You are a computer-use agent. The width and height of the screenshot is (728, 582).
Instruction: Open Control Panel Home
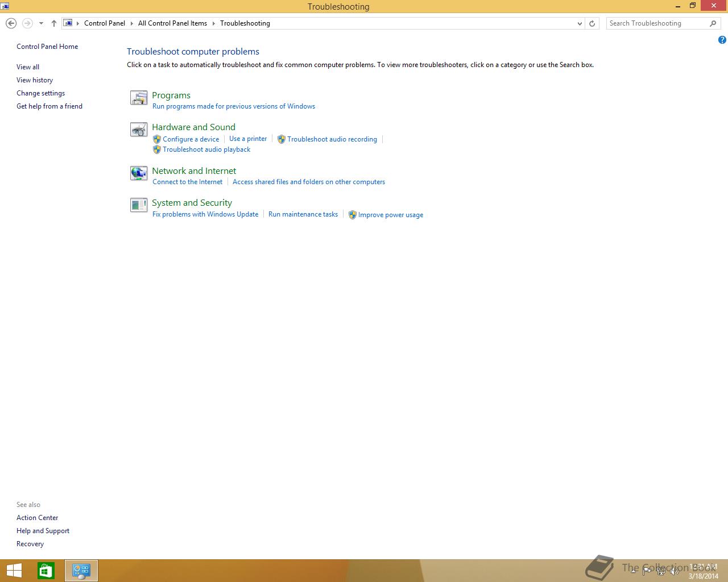(47, 47)
